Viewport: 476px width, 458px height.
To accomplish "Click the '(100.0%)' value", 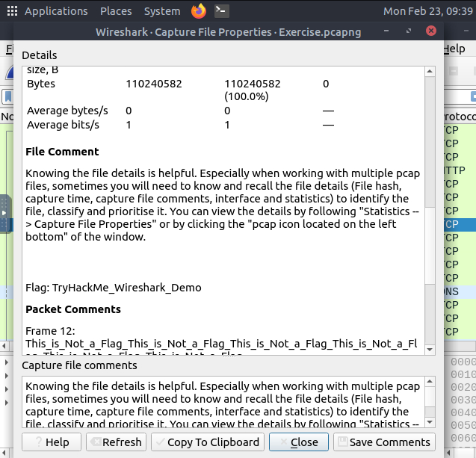I will click(x=247, y=96).
